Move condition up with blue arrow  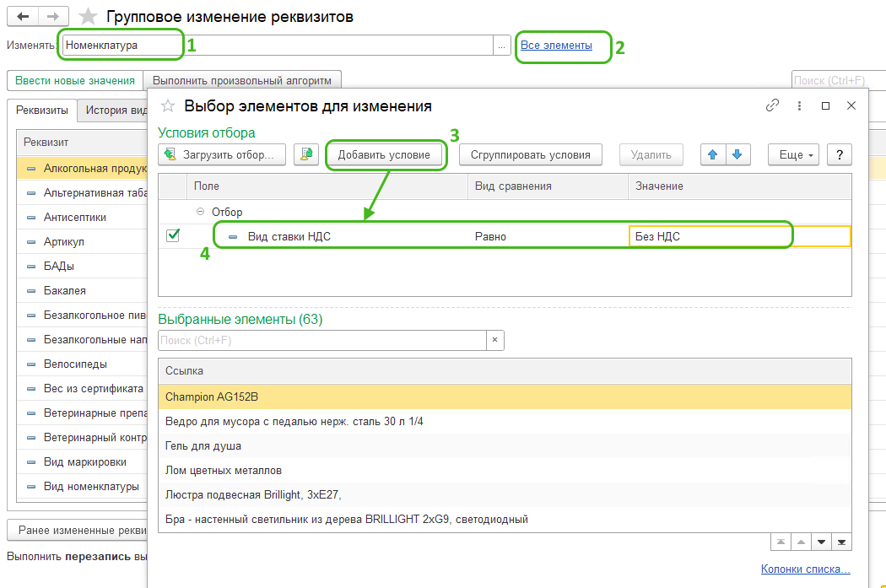coord(712,154)
